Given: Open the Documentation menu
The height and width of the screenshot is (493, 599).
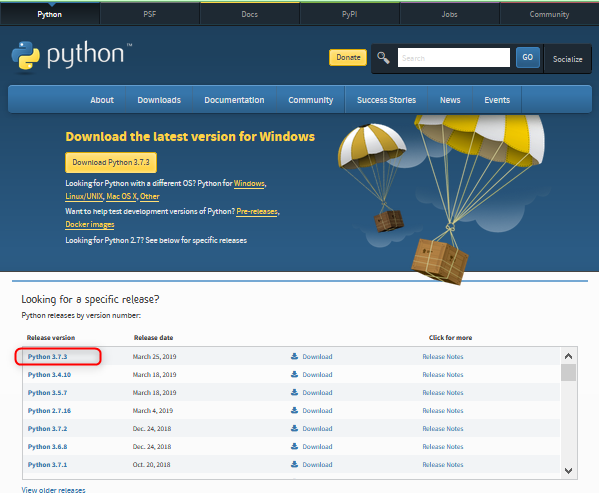Looking at the screenshot, I should click(234, 100).
